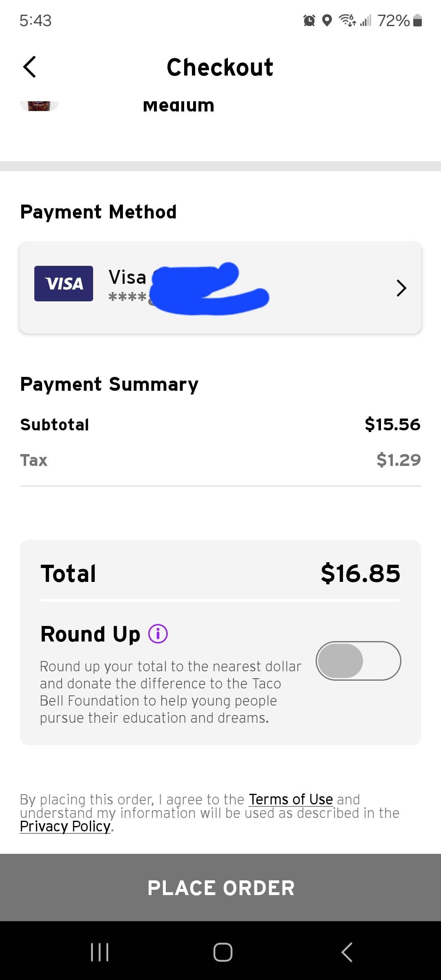Open the Terms of Use link
This screenshot has width=441, height=980.
[x=291, y=799]
